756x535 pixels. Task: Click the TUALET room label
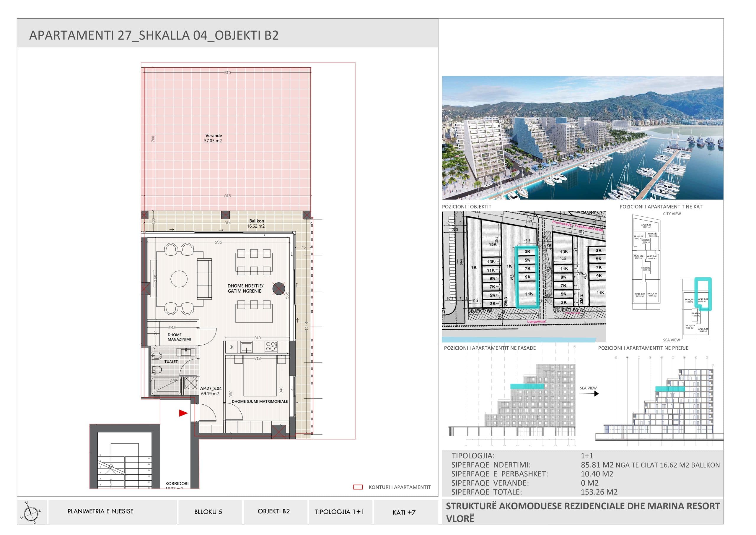coord(171,361)
